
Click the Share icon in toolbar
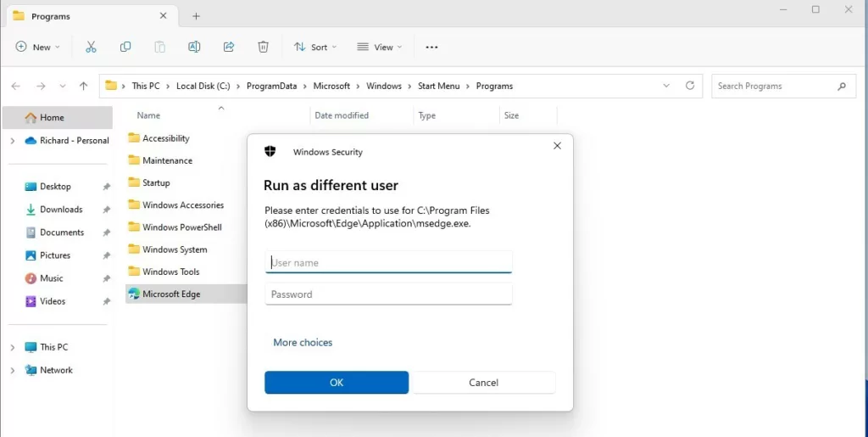(x=229, y=47)
